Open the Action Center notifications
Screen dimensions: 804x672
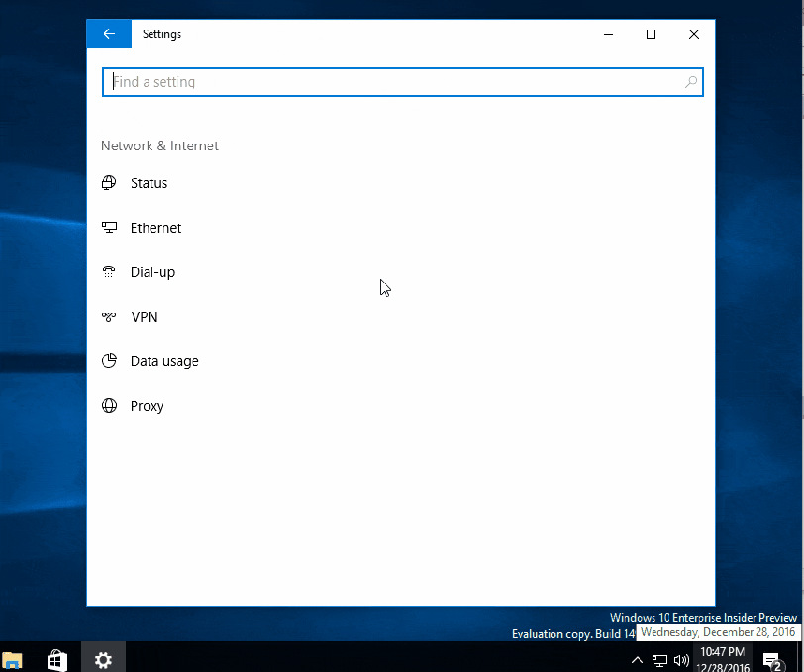(x=772, y=660)
